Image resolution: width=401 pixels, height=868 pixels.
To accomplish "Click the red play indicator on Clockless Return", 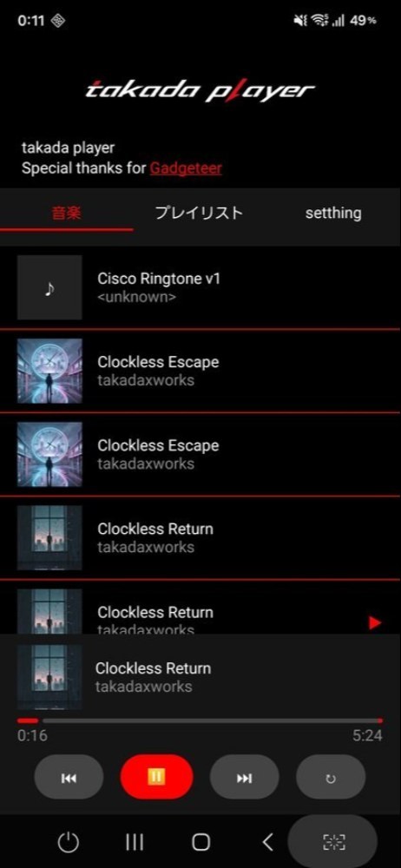I will tap(375, 622).
